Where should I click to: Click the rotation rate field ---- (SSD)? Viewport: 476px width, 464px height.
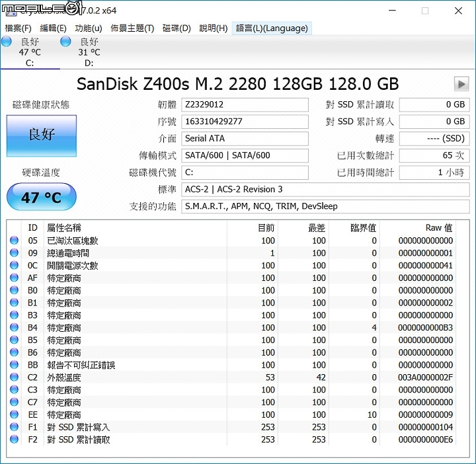434,139
